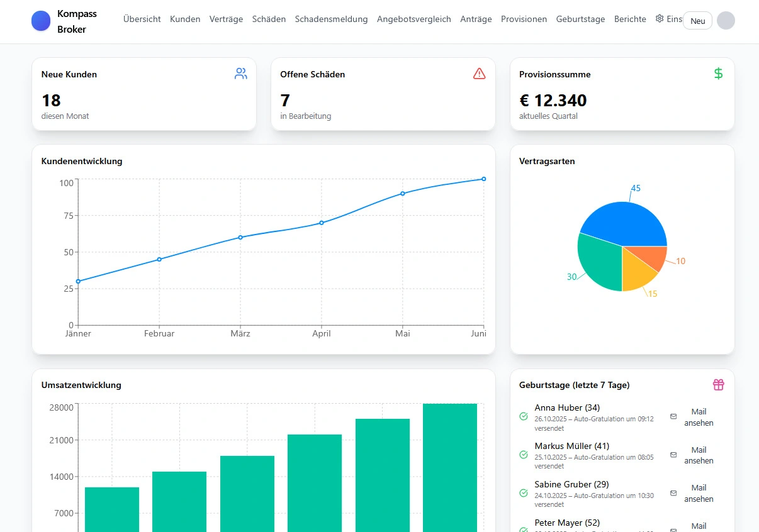Click the dollar icon on the Provisionssumme card
Screen dimensions: 759x532
click(x=718, y=73)
